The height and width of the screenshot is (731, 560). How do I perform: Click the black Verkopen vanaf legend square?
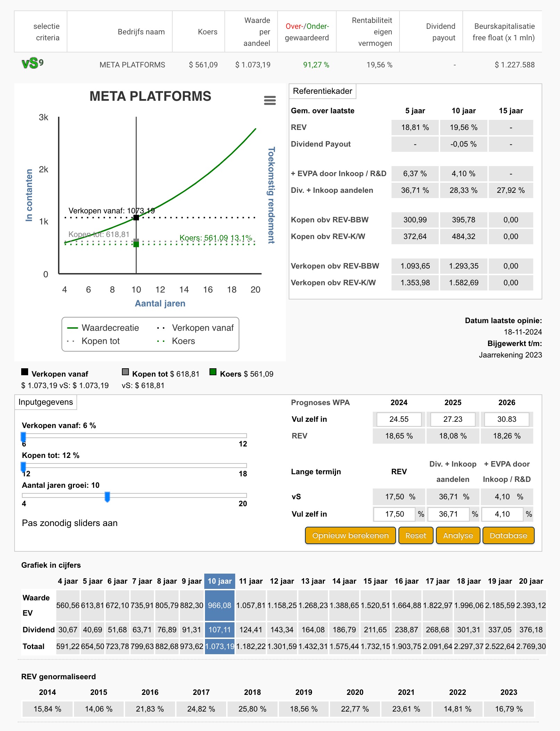pyautogui.click(x=25, y=372)
